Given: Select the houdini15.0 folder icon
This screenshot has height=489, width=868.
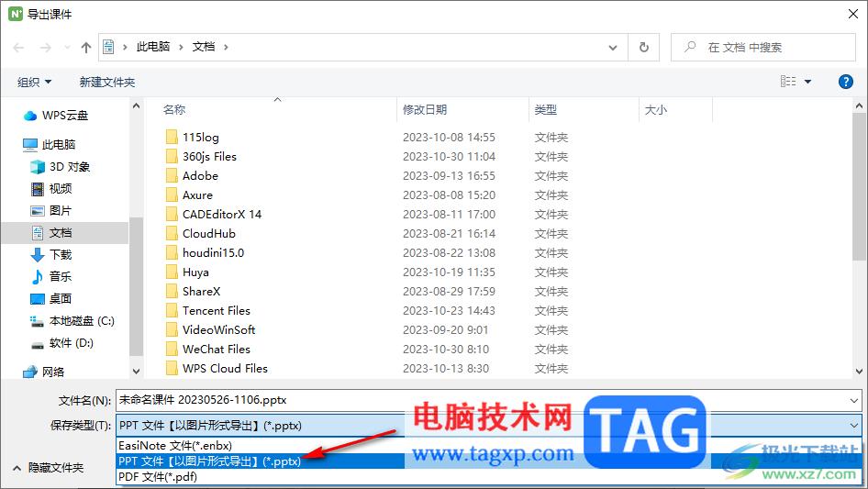Looking at the screenshot, I should [172, 252].
